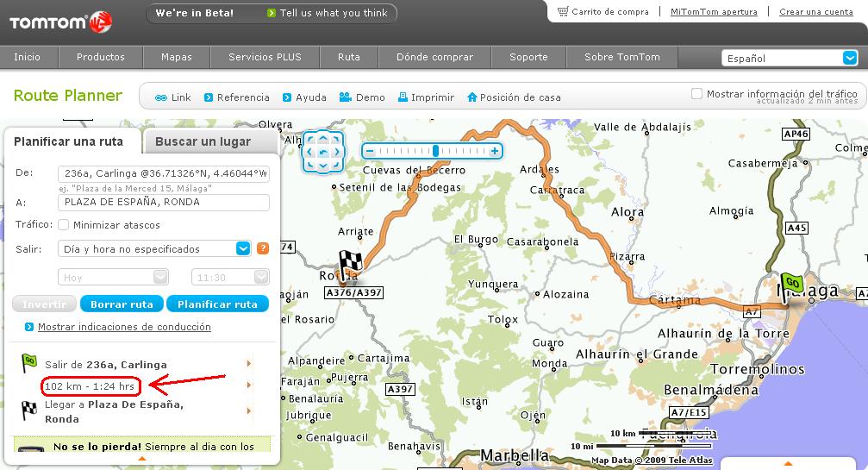This screenshot has width=868, height=470.
Task: Click the Imprimir printer icon
Action: 403,97
